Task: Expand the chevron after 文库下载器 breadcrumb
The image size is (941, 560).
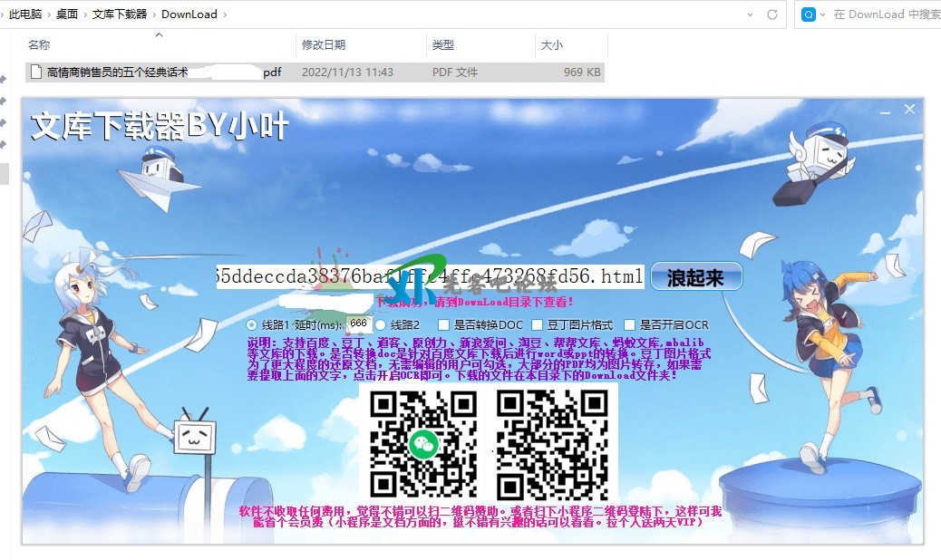Action: pyautogui.click(x=154, y=14)
